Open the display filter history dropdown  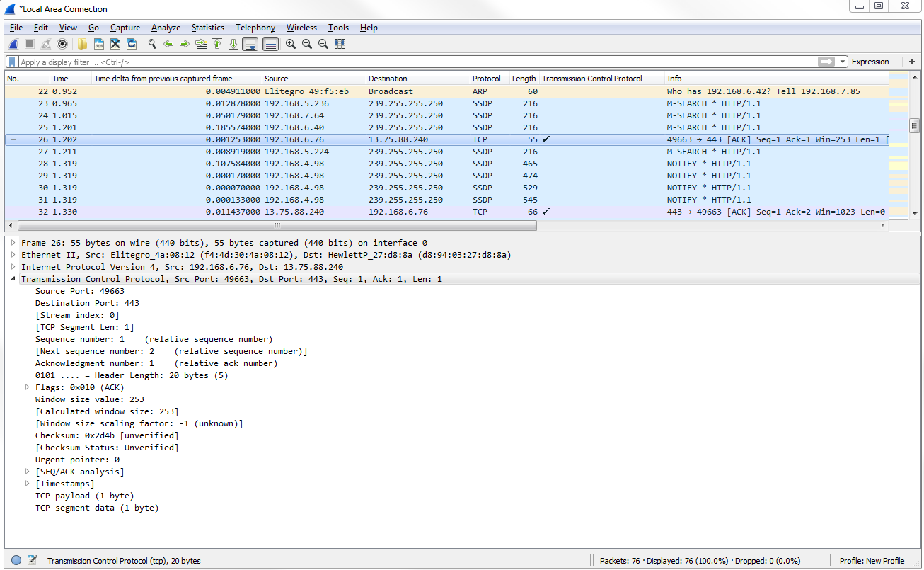click(x=843, y=62)
